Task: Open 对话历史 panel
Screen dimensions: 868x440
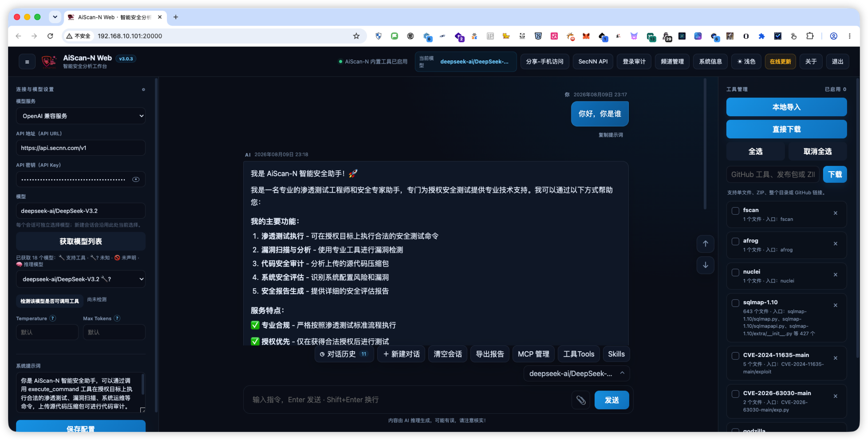Action: click(x=344, y=354)
